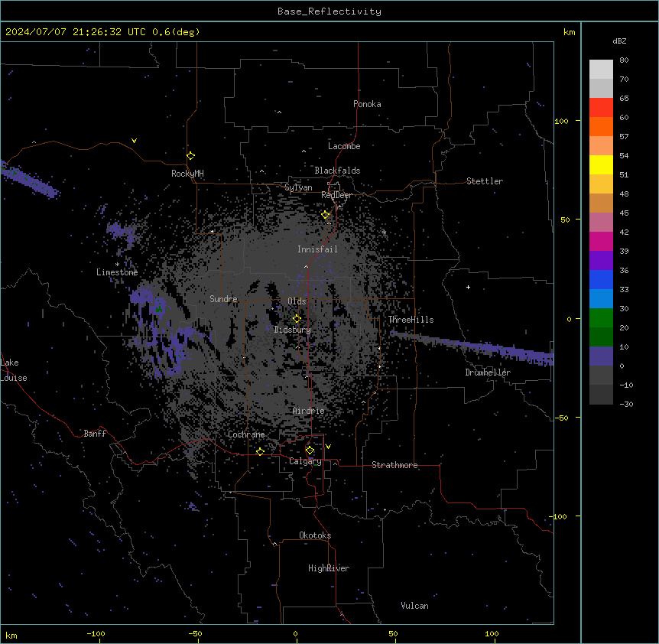Click the yellow V marker east of Calgary

coord(328,447)
